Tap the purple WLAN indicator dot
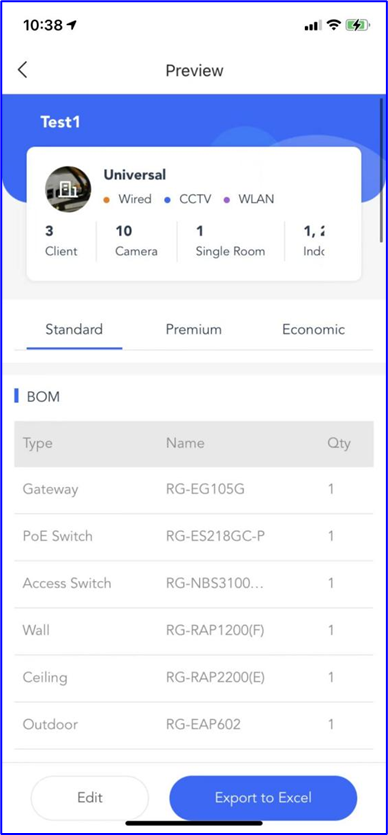This screenshot has height=835, width=388. (x=226, y=200)
